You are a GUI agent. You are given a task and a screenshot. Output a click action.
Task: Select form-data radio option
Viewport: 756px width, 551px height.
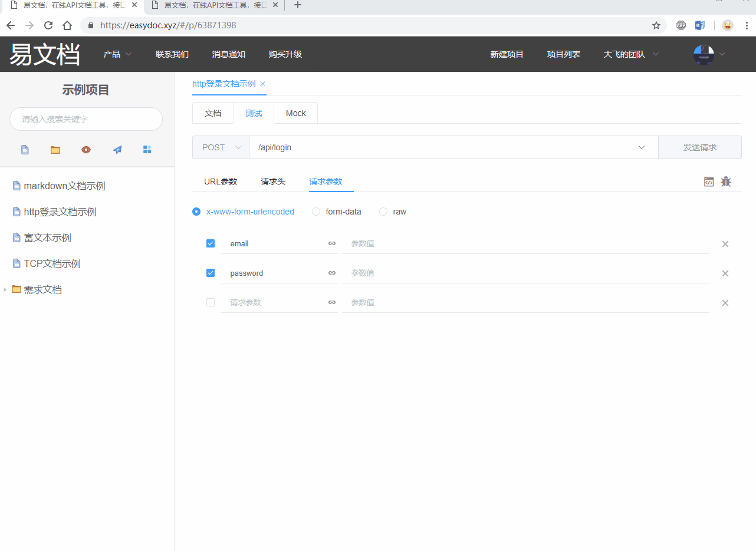(316, 212)
